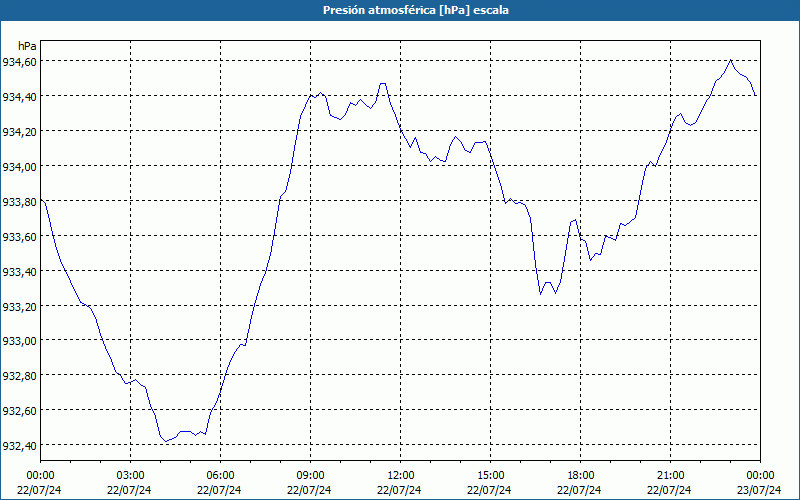The image size is (800, 500).
Task: Click the 12:00 time label
Action: [x=401, y=476]
